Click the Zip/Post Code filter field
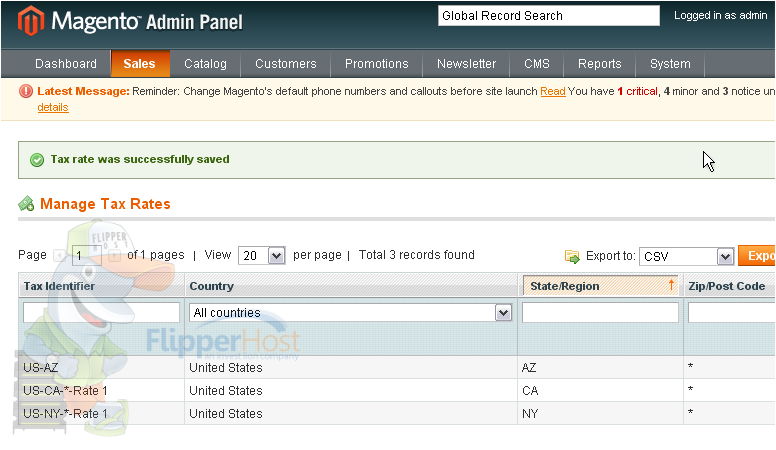The height and width of the screenshot is (450, 776). click(x=731, y=313)
